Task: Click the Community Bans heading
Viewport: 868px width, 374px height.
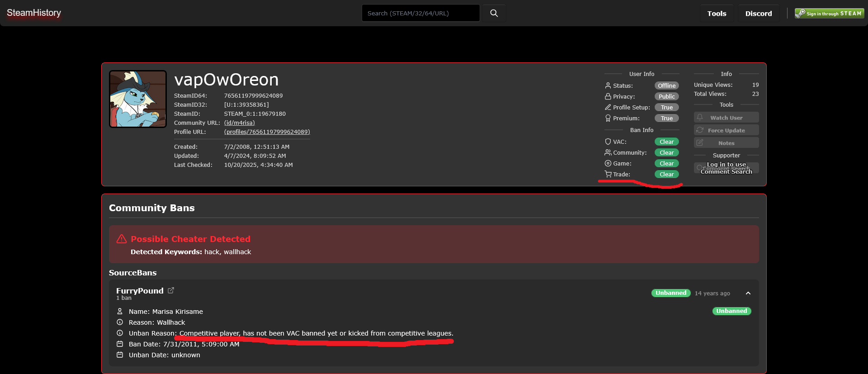Action: coord(152,208)
